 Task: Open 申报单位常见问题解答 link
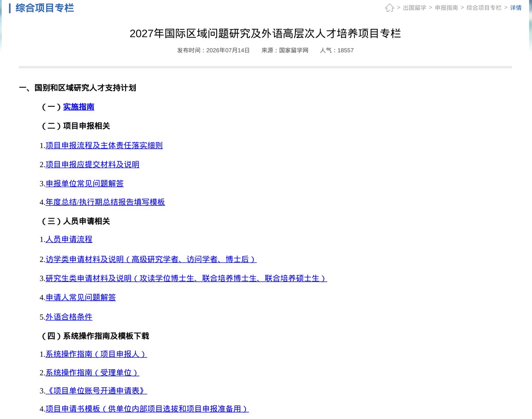coord(85,184)
